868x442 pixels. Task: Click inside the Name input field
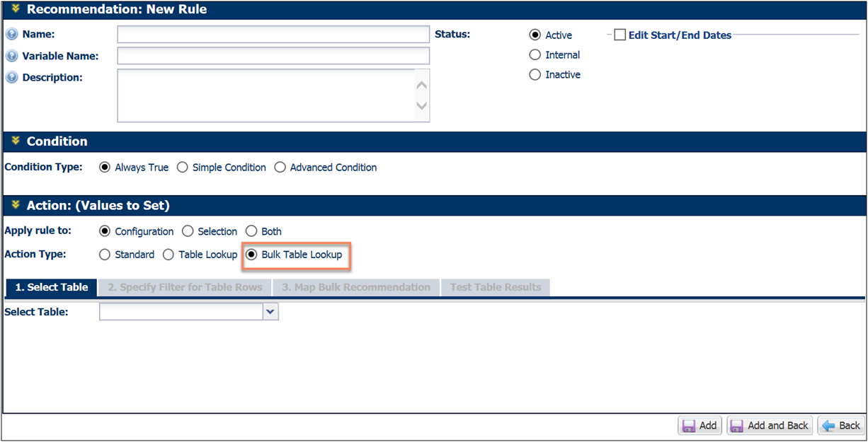tap(273, 33)
